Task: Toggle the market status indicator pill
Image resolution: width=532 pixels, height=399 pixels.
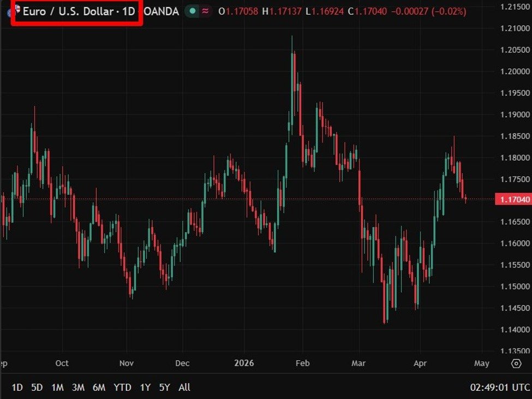Action: [x=199, y=11]
